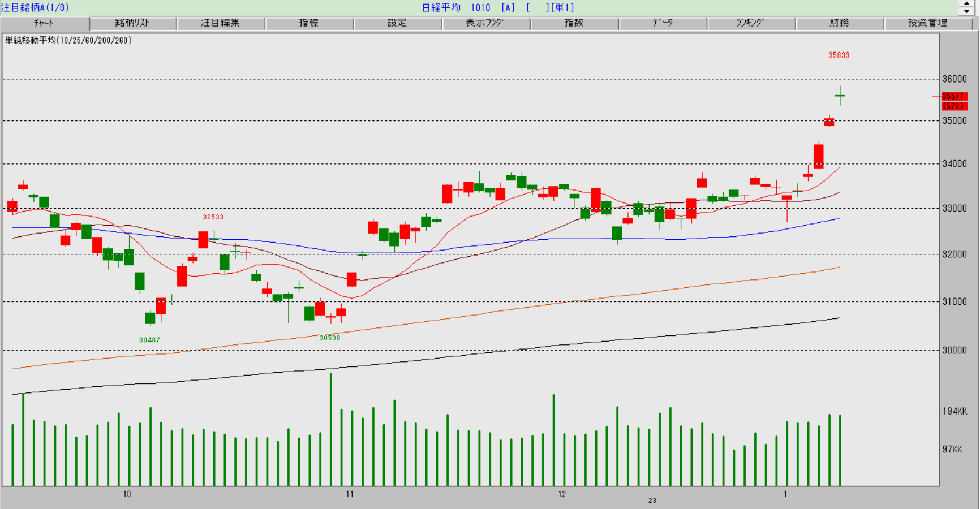Click the 35000 price axis label
This screenshot has height=509, width=980.
(955, 120)
